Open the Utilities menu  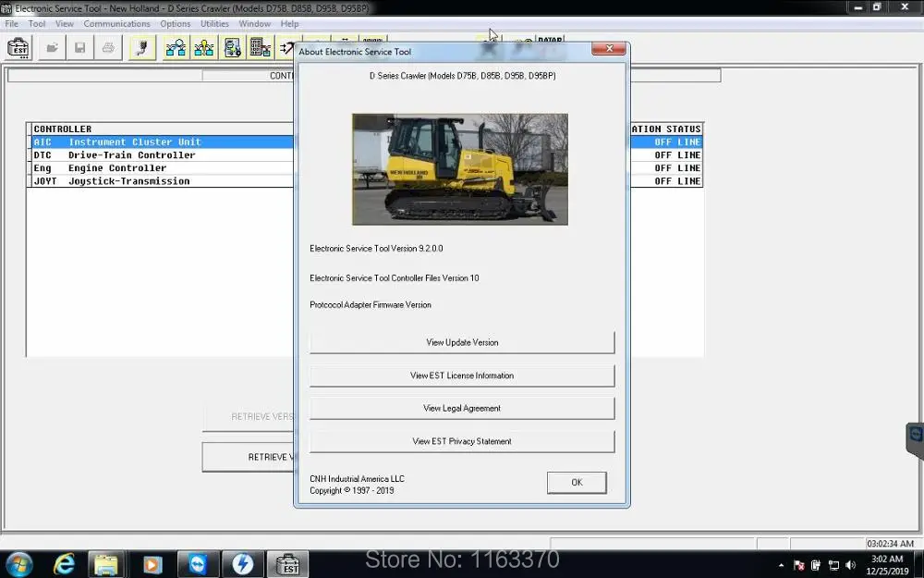[214, 24]
